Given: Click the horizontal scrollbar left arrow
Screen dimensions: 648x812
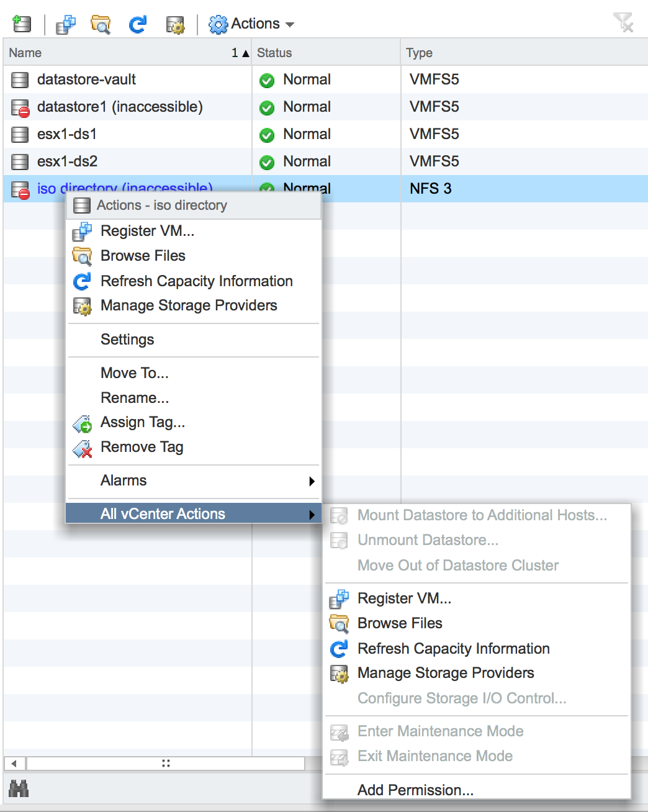Looking at the screenshot, I should coord(14,763).
